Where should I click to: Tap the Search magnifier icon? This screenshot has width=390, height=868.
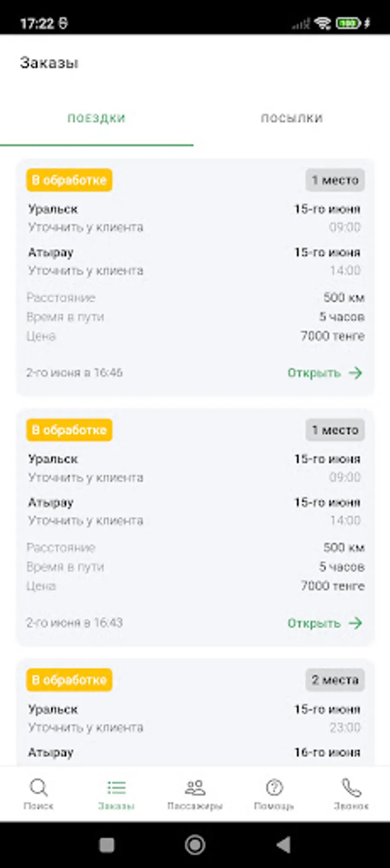coord(39,787)
